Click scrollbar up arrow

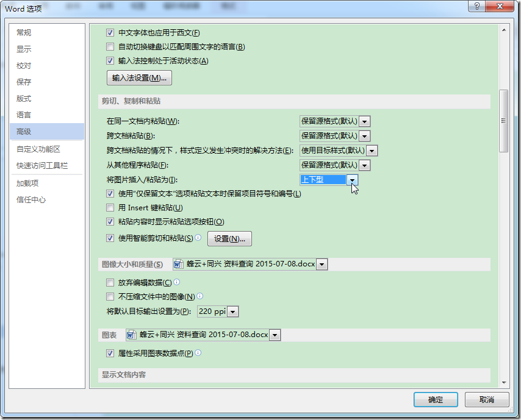504,30
